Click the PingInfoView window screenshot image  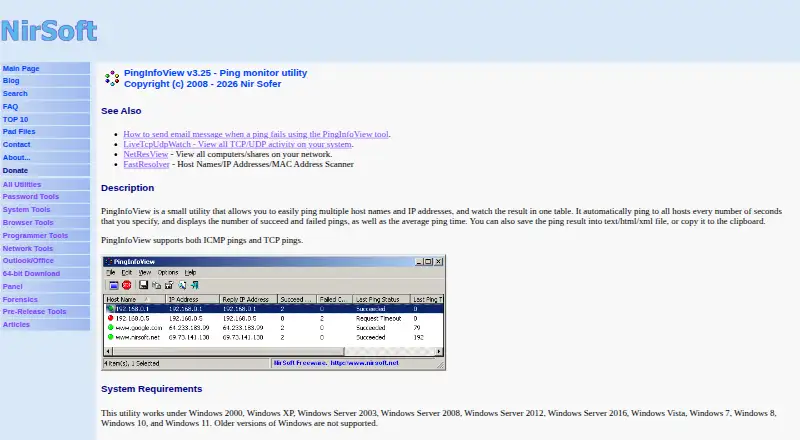[x=273, y=312]
